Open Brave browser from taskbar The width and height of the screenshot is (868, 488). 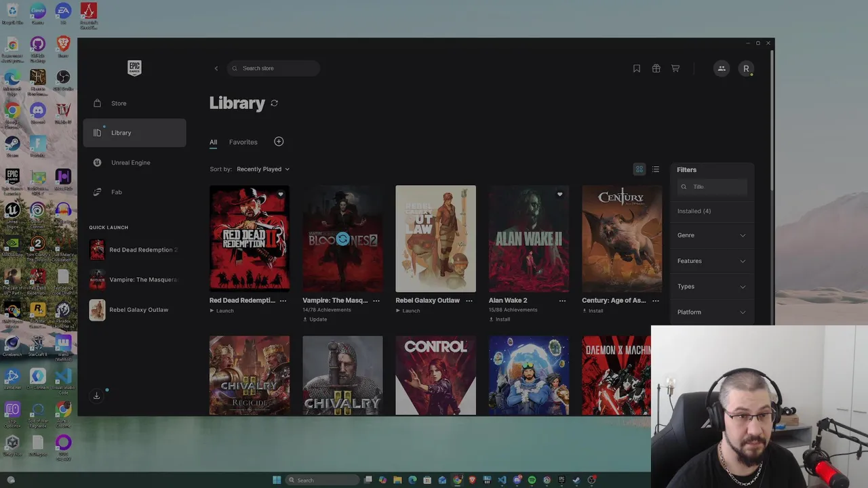(472, 480)
